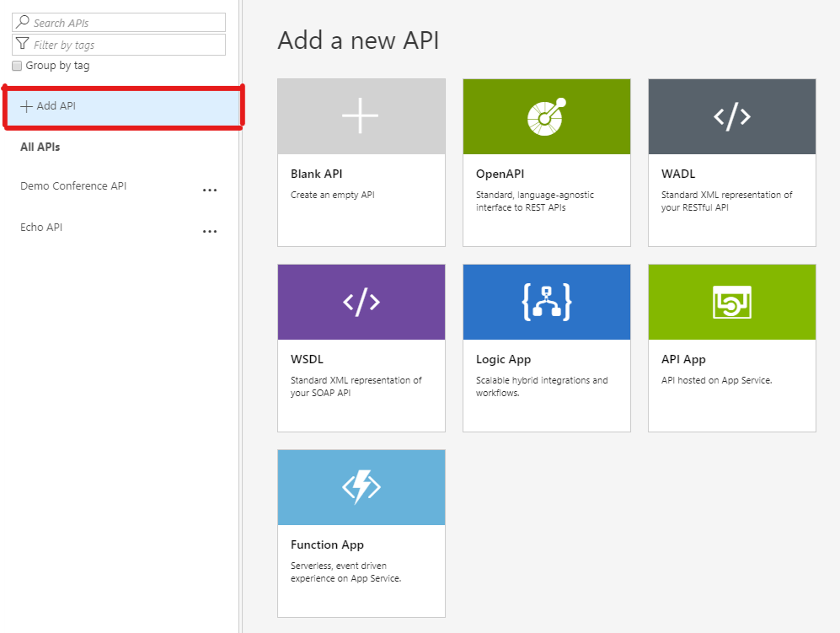The height and width of the screenshot is (633, 840).
Task: Select the Logic App workflow icon
Action: click(x=546, y=302)
